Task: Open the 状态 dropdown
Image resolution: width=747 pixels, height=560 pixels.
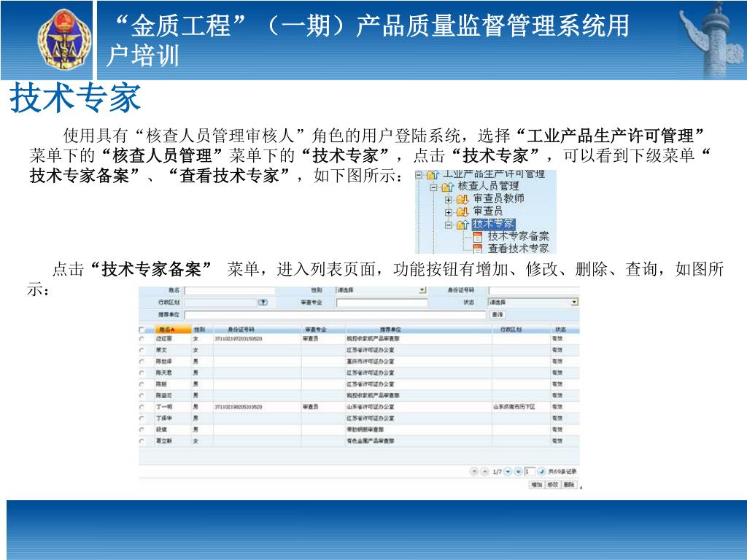Action: 574,303
